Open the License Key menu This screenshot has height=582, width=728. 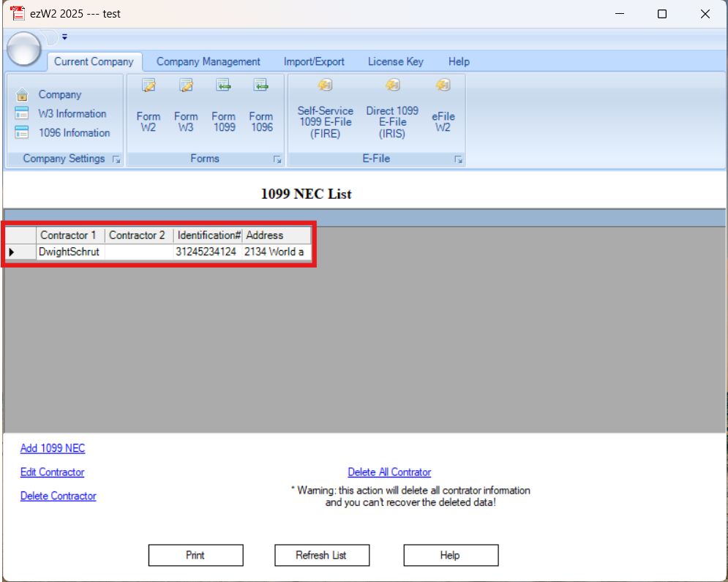(395, 61)
